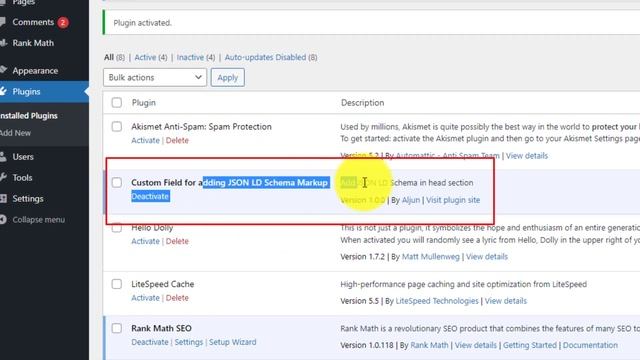640x360 pixels.
Task: Click the 'Plugin activated.' notice text
Action: click(142, 23)
